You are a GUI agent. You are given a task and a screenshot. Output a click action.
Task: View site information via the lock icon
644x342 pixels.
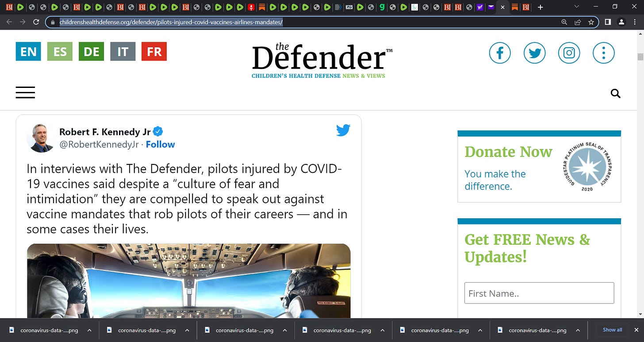pyautogui.click(x=53, y=22)
